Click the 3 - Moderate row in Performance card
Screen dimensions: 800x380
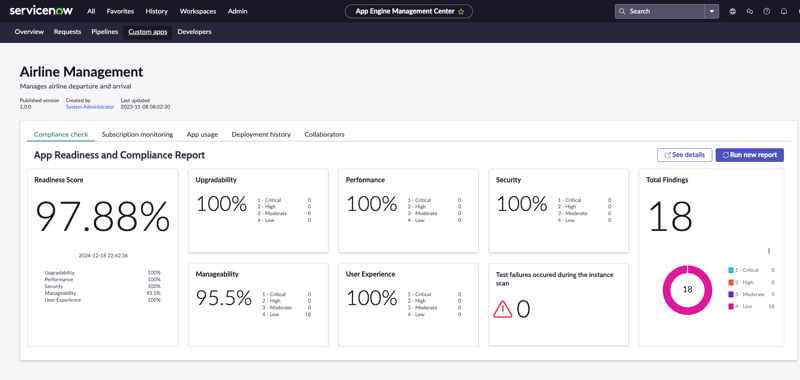[x=434, y=214]
